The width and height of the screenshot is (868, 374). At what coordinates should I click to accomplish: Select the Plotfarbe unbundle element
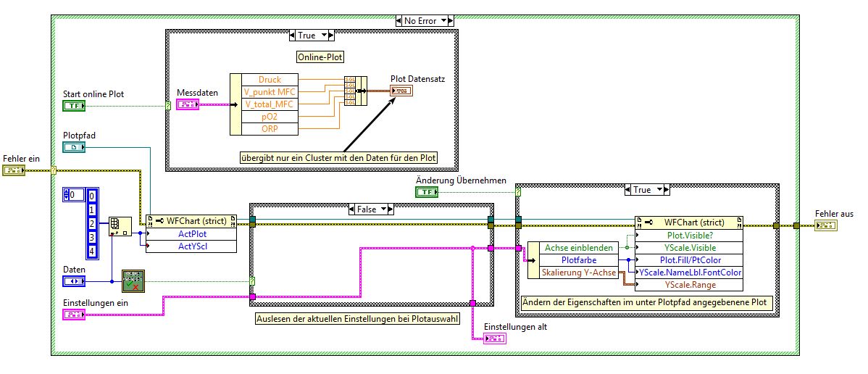(578, 260)
